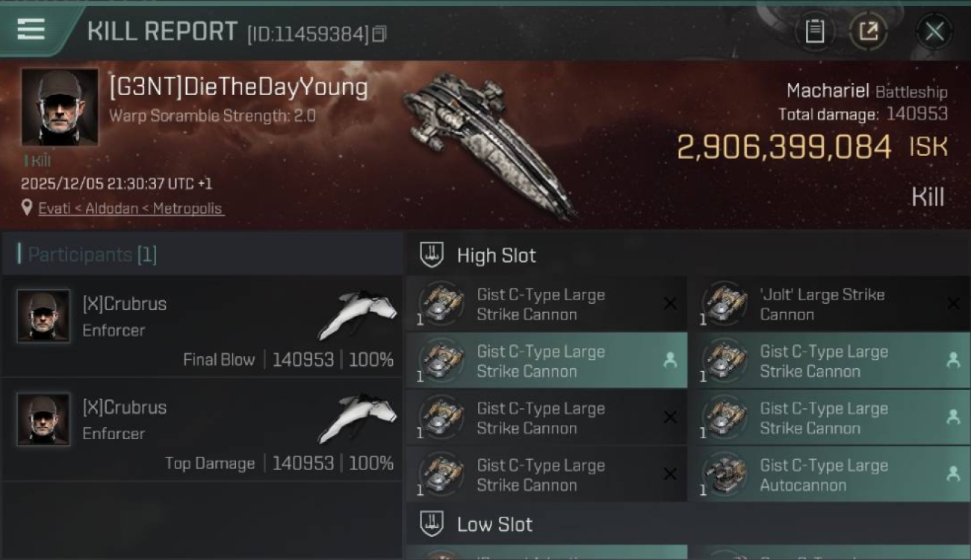Click the Machariel ship image

(485, 142)
